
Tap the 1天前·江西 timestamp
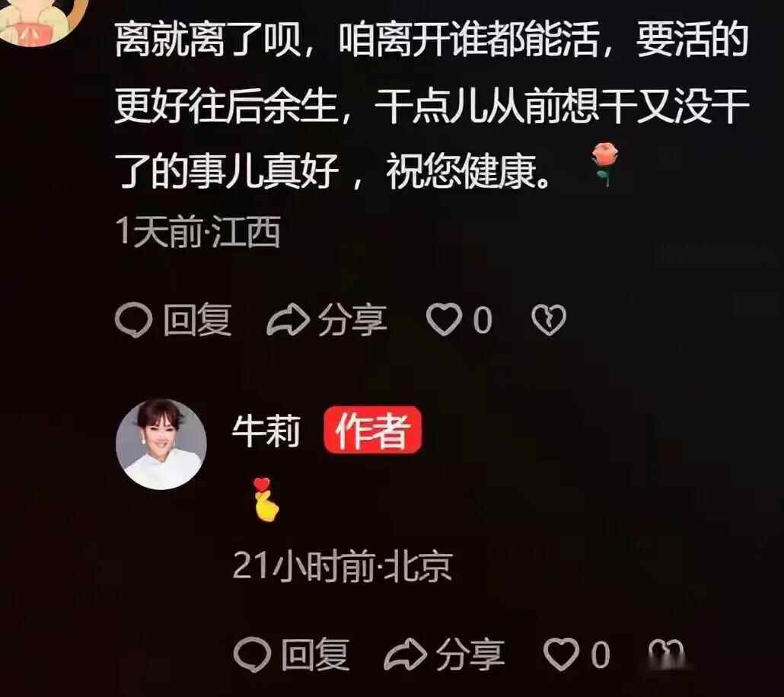tap(197, 232)
